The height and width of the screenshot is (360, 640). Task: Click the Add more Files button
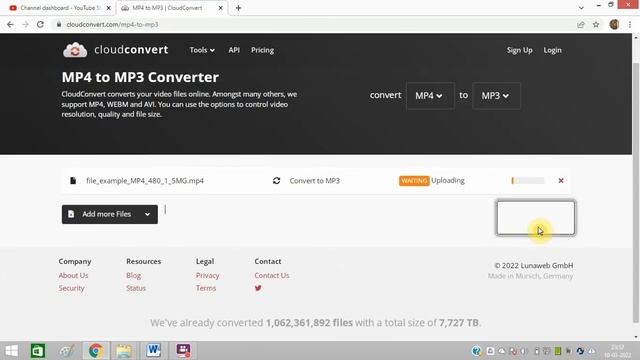pos(110,214)
